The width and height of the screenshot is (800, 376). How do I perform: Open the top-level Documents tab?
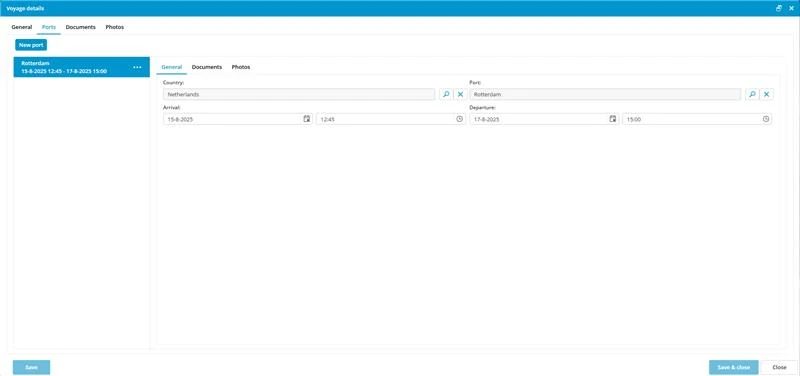[81, 27]
